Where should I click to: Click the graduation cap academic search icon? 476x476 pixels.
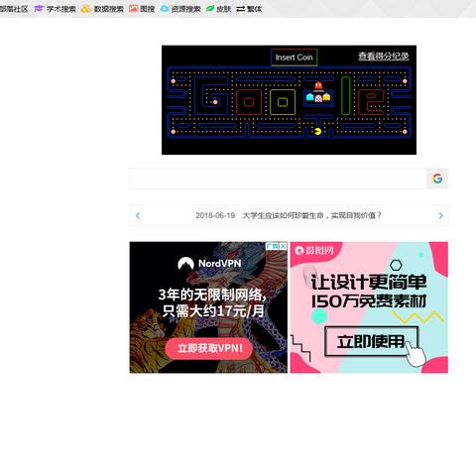39,9
